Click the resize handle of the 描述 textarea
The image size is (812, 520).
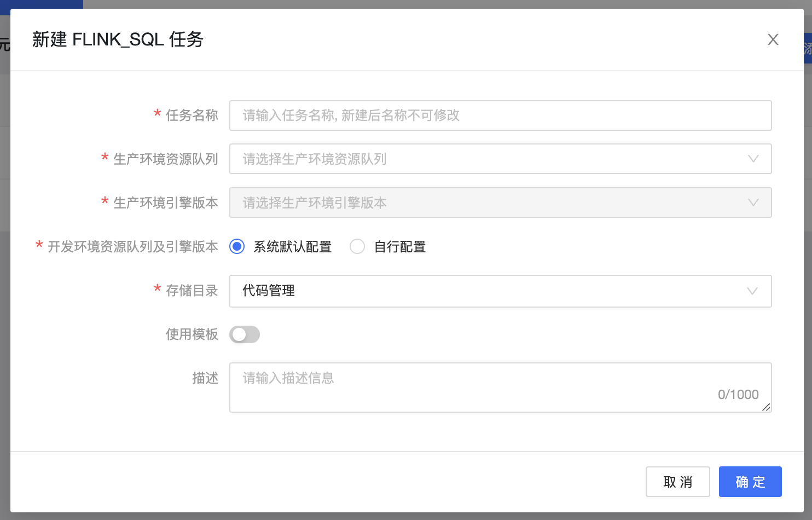click(x=766, y=407)
